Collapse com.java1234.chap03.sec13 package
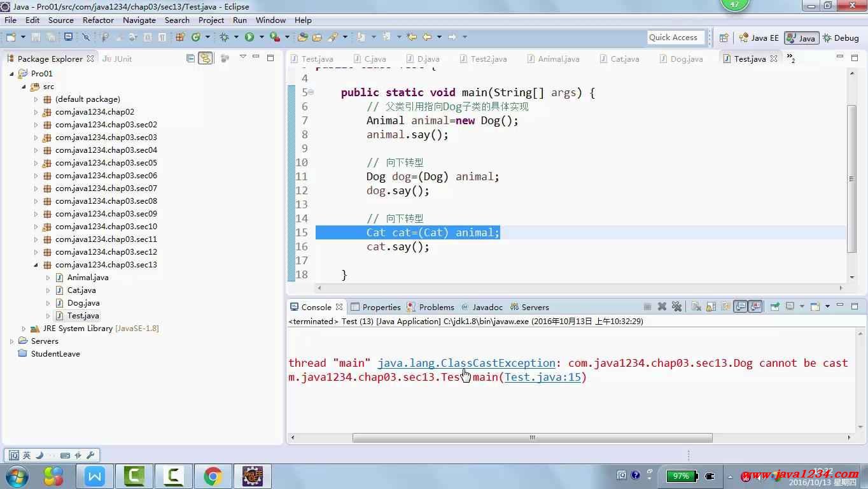Viewport: 868px width, 489px height. pyautogui.click(x=36, y=264)
